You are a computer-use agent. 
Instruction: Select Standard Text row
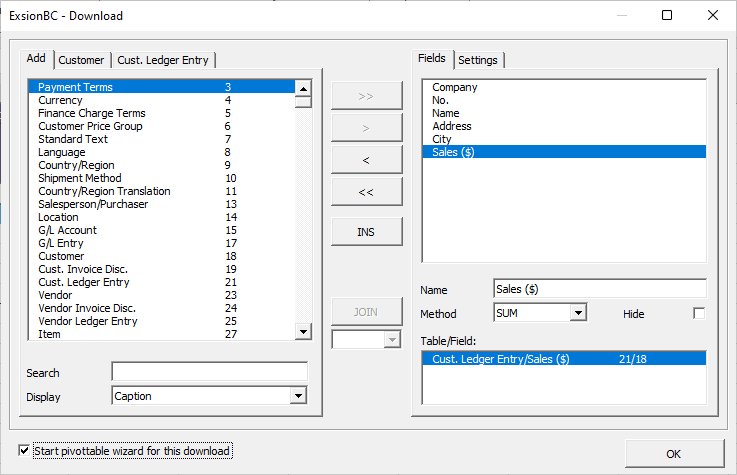[x=162, y=139]
